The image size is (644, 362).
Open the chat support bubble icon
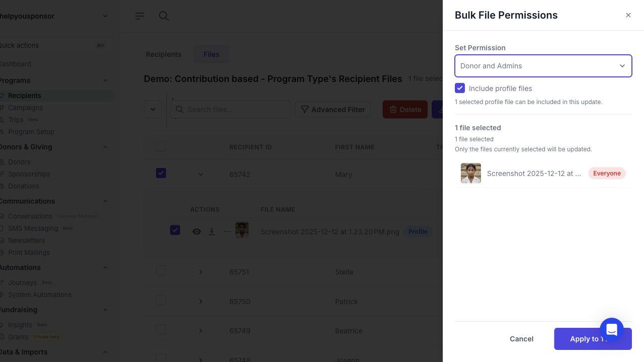[x=612, y=330]
